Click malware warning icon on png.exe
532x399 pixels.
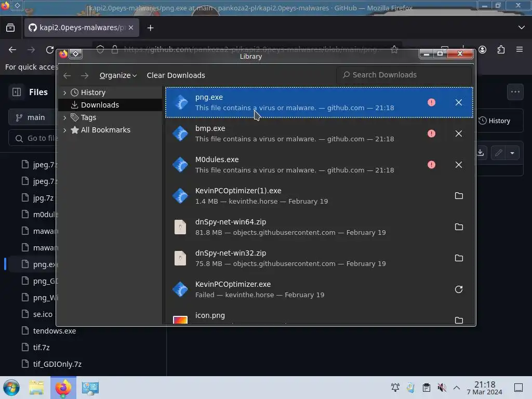point(431,102)
